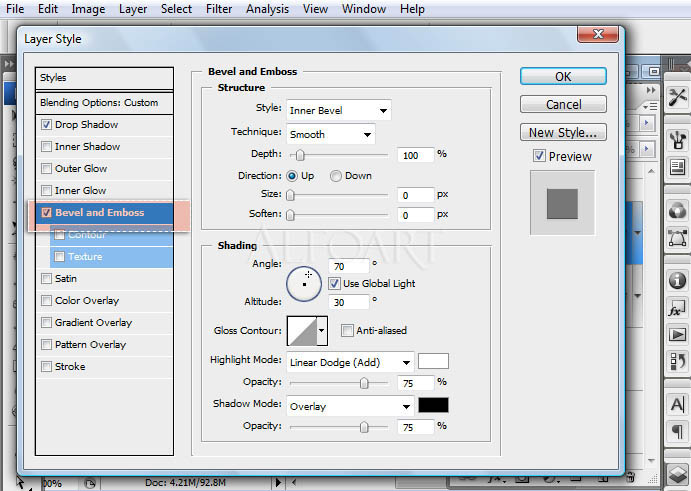Click the New Style... button
Screen dimensions: 691x491
coord(562,133)
